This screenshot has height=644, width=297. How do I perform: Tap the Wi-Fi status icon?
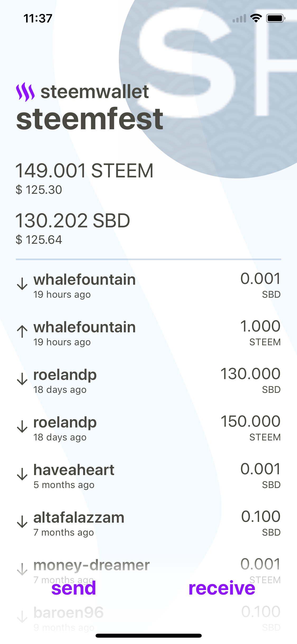256,18
